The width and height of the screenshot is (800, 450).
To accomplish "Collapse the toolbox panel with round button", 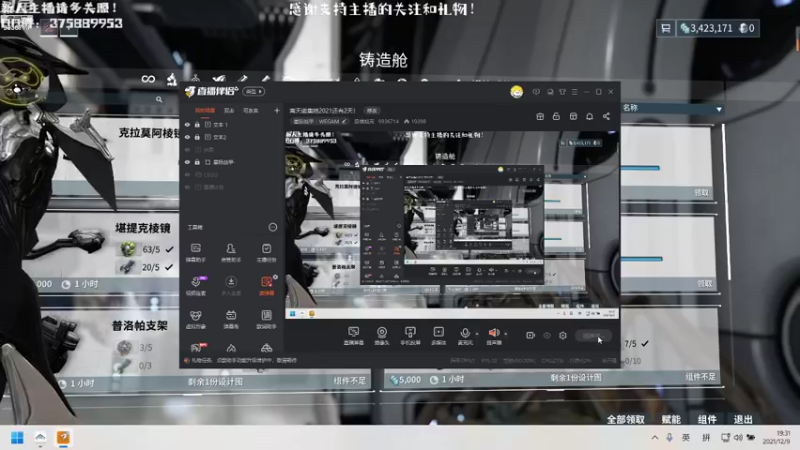I will pyautogui.click(x=273, y=227).
